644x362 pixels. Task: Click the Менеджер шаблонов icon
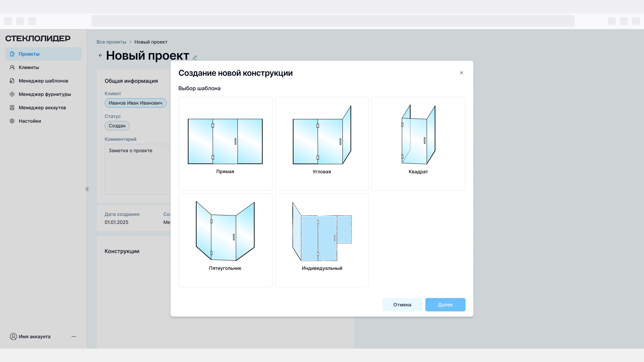[x=12, y=81]
